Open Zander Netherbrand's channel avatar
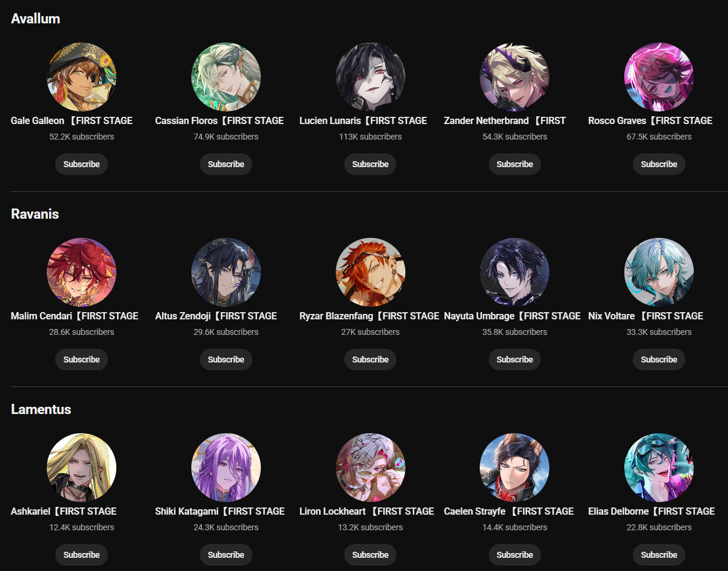The width and height of the screenshot is (728, 571). click(x=515, y=77)
